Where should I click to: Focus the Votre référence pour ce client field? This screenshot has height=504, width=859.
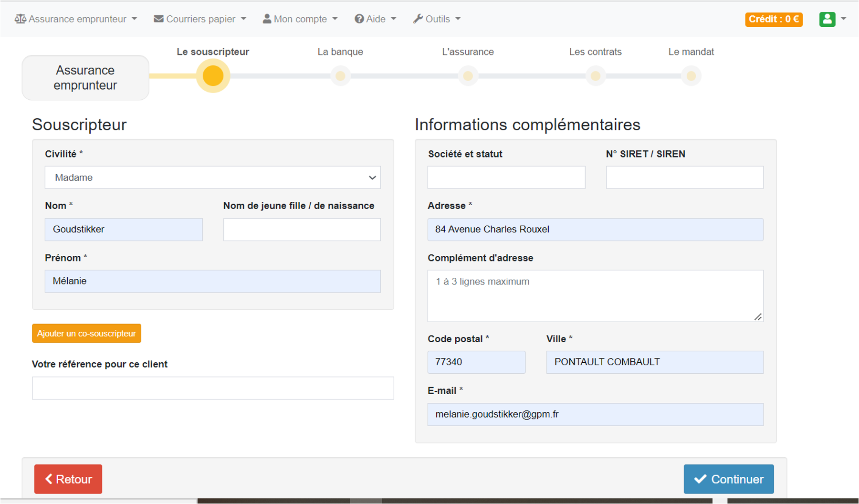tap(212, 388)
